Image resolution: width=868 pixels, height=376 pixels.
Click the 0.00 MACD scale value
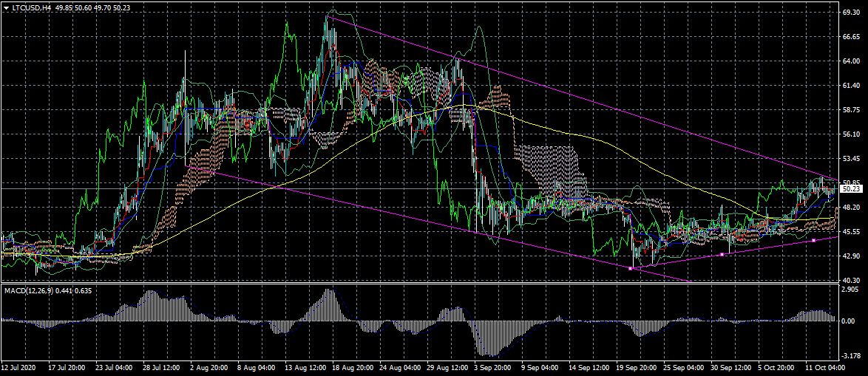[848, 321]
